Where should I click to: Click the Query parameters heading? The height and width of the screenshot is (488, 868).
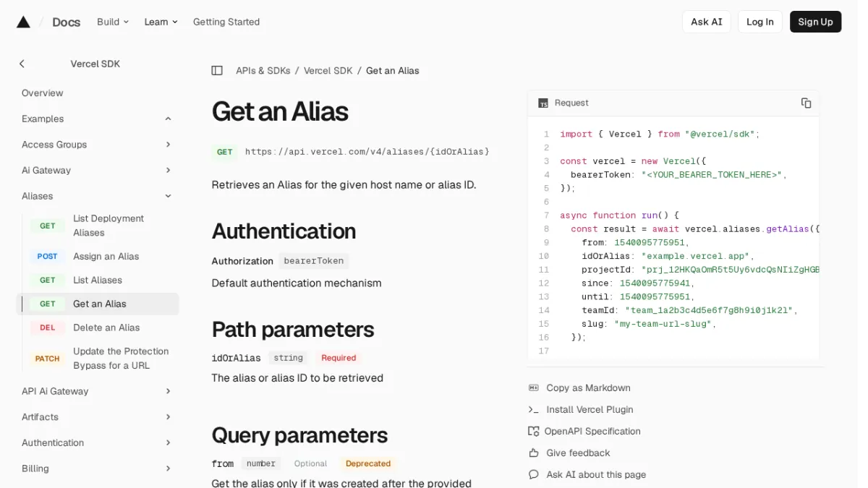299,435
